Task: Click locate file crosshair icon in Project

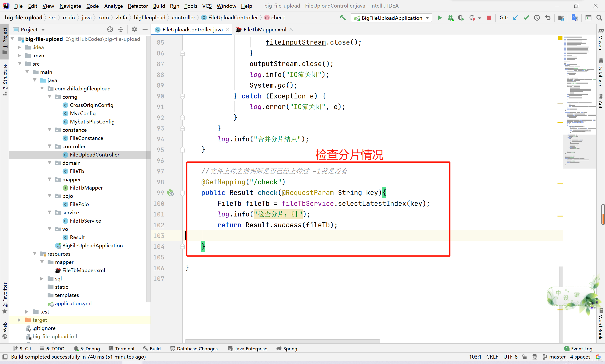Action: pyautogui.click(x=110, y=30)
